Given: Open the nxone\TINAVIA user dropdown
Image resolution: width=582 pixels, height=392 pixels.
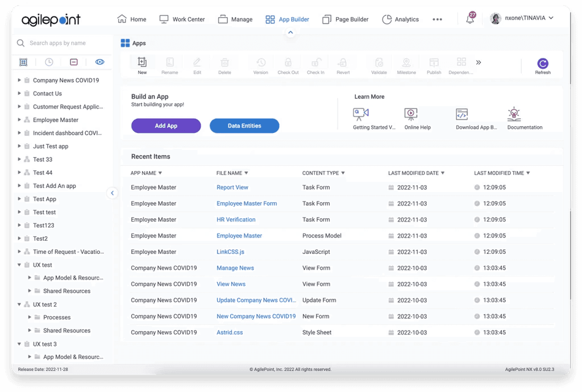Looking at the screenshot, I should click(529, 18).
